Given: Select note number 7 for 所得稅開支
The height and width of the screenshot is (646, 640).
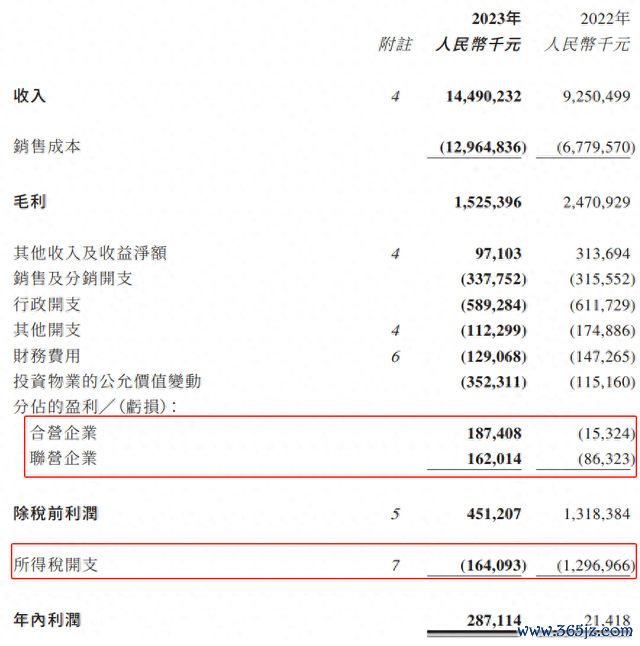Looking at the screenshot, I should pos(396,565).
